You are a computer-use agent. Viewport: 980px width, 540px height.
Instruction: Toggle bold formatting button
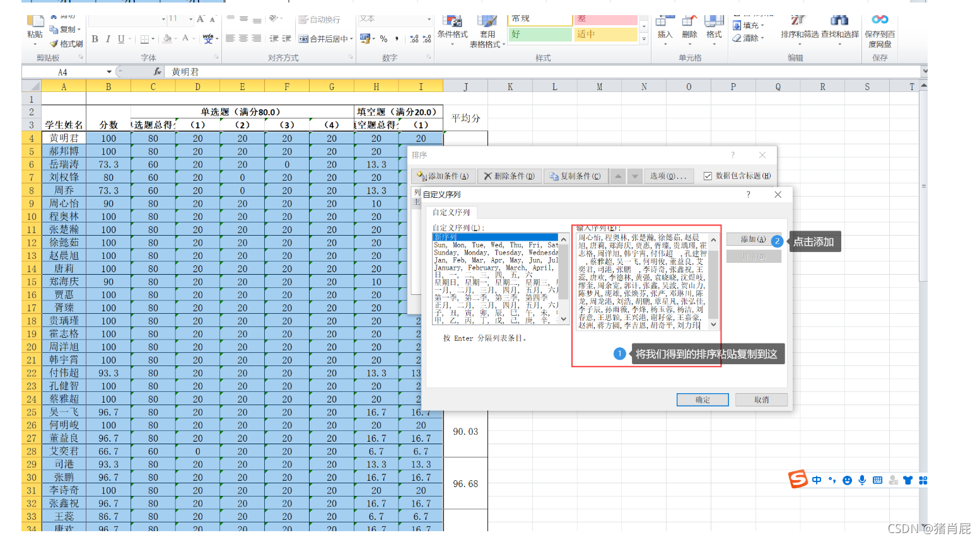95,39
